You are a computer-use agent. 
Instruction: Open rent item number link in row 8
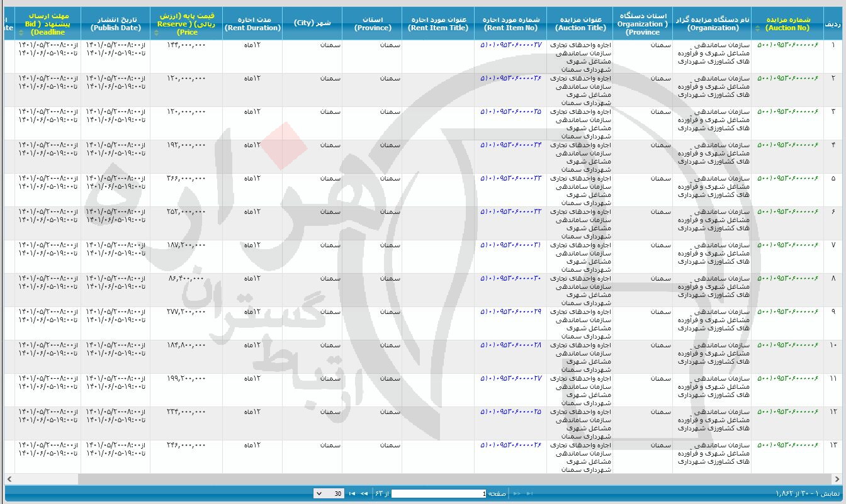[510, 278]
